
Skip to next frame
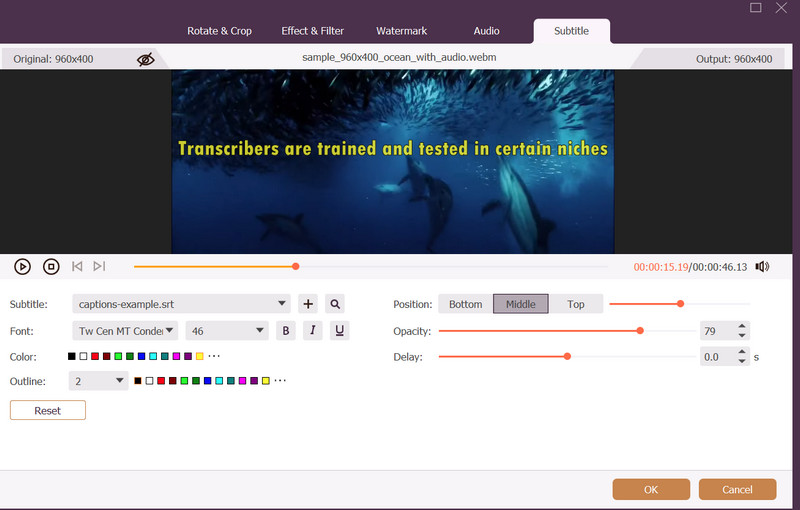coord(99,266)
